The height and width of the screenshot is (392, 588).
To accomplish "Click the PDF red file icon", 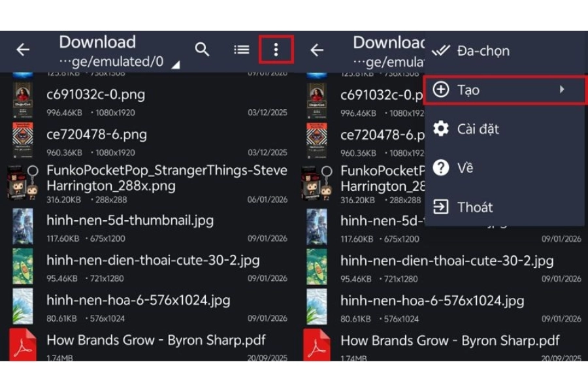I will (x=23, y=344).
